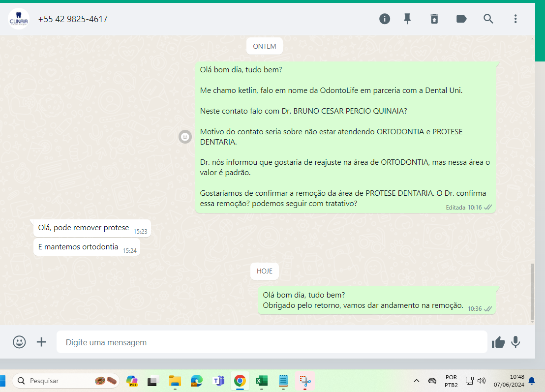
Task: Select message 'Obrigado pelo retorno, vamos dar andamento'
Action: pos(377,300)
